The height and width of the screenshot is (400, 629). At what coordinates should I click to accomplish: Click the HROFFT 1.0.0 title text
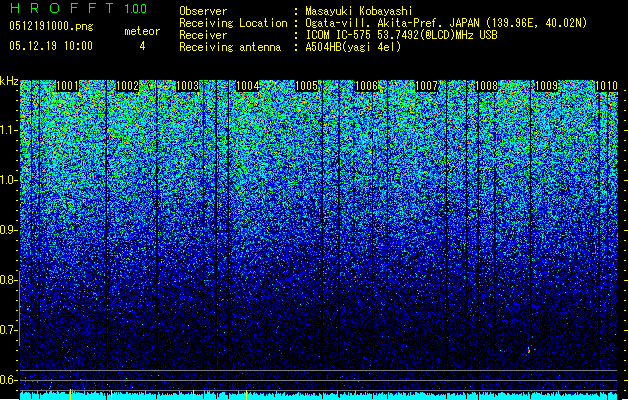point(79,8)
